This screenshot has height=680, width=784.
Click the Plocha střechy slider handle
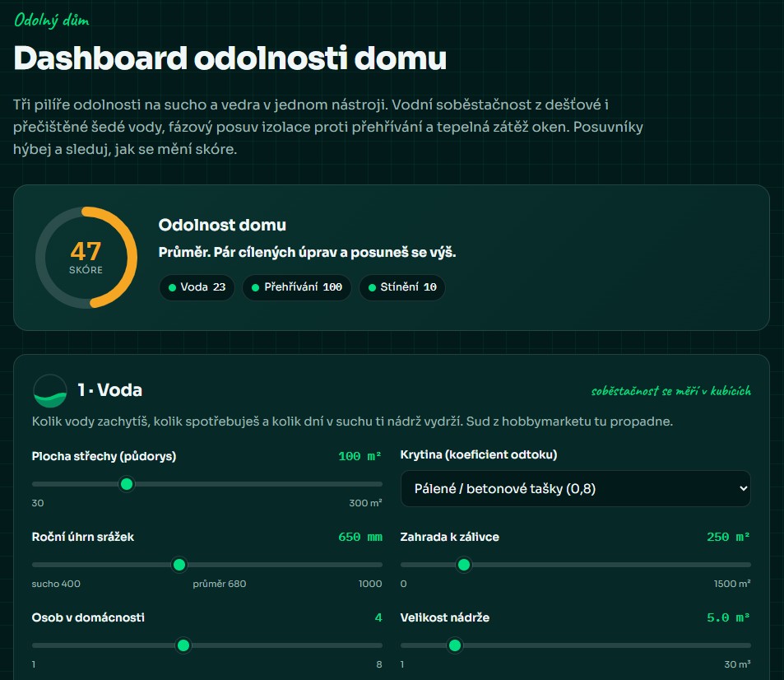point(127,484)
